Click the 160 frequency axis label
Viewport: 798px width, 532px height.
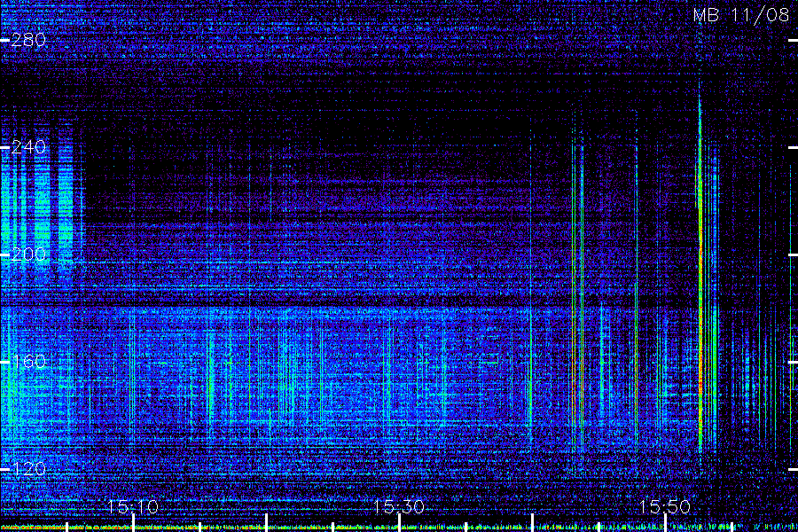(x=28, y=362)
